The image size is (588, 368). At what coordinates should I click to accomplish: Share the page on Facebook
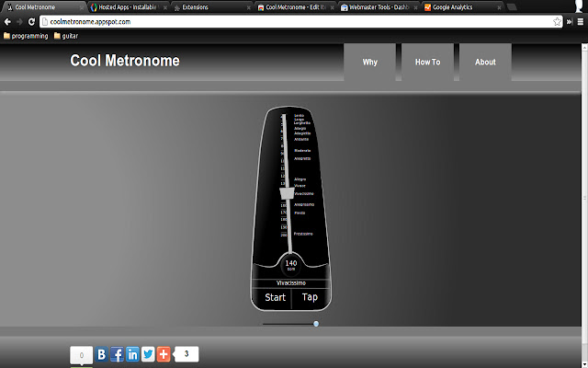pos(117,354)
